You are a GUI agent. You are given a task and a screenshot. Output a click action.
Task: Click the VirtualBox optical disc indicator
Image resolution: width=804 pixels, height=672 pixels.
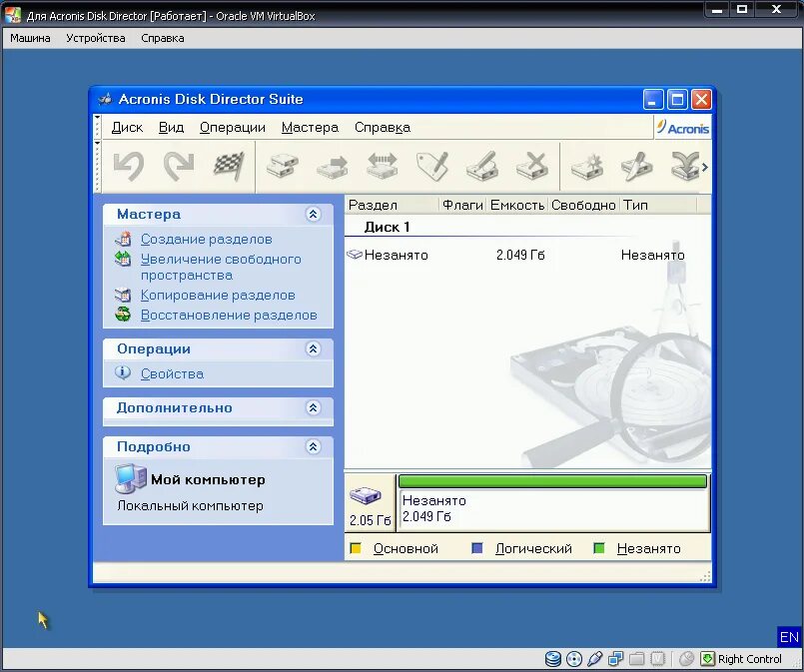coord(574,659)
